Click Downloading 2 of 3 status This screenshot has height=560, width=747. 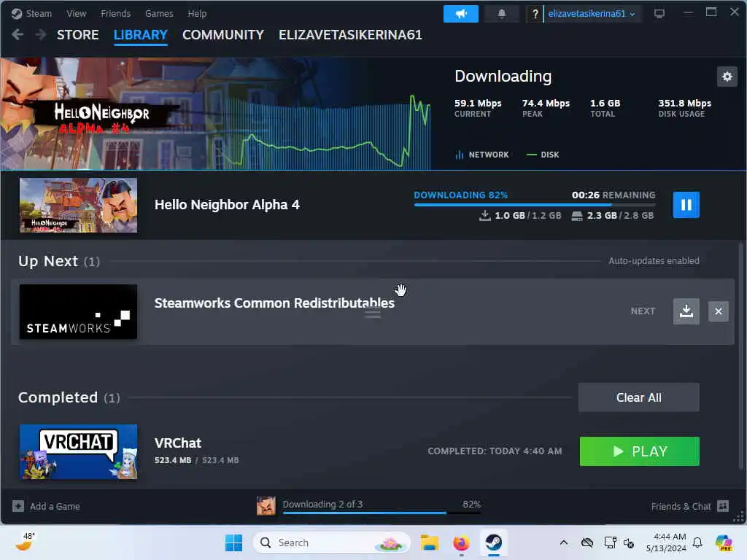click(x=322, y=504)
